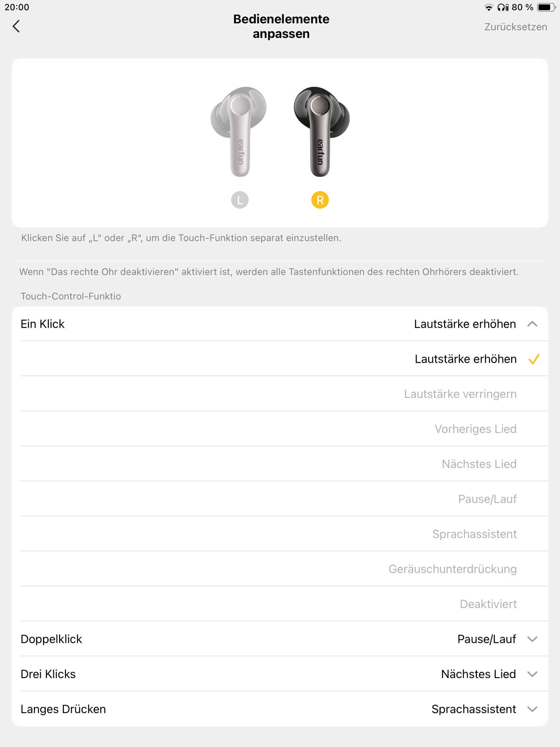560x747 pixels.
Task: Tap the Wi-Fi icon in status bar
Action: [x=488, y=7]
